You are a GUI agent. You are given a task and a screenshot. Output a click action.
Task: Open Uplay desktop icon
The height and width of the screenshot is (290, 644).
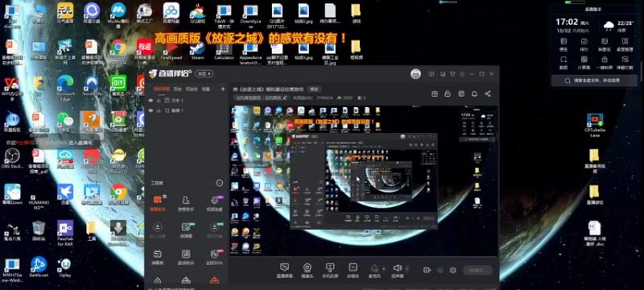(x=65, y=267)
